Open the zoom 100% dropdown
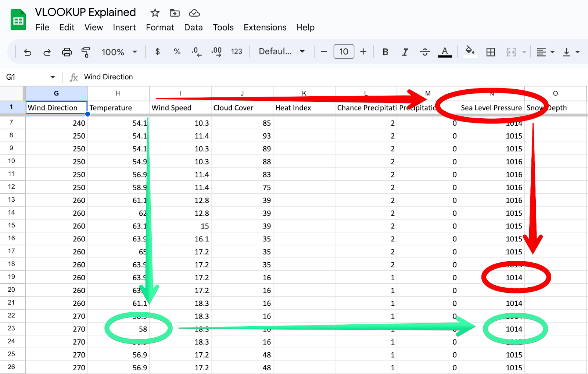 [x=119, y=52]
